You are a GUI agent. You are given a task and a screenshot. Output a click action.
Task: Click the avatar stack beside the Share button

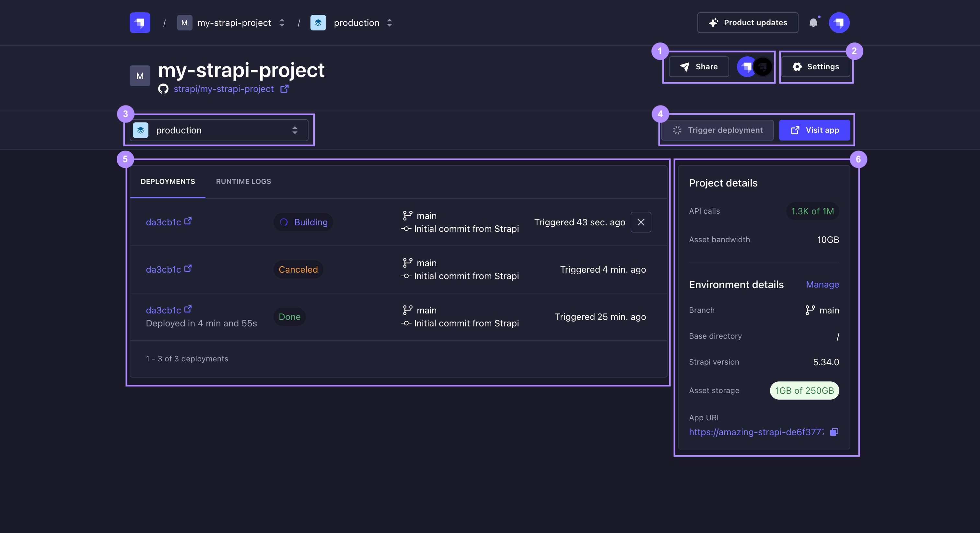tap(754, 66)
